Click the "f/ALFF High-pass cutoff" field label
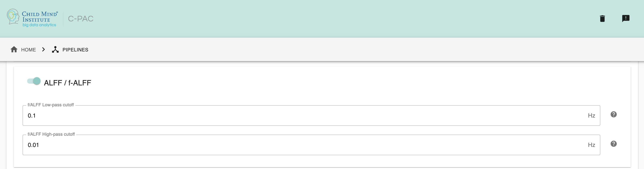The width and height of the screenshot is (644, 169). [51, 134]
